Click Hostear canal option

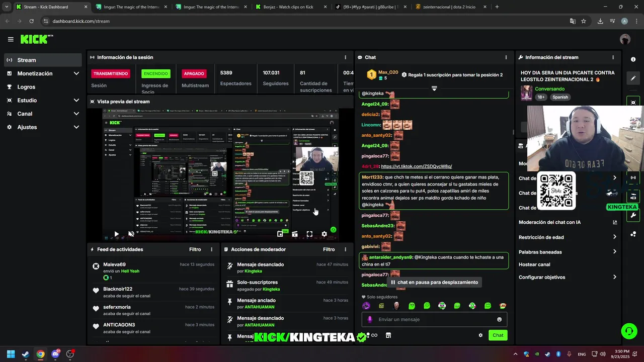coord(534,264)
